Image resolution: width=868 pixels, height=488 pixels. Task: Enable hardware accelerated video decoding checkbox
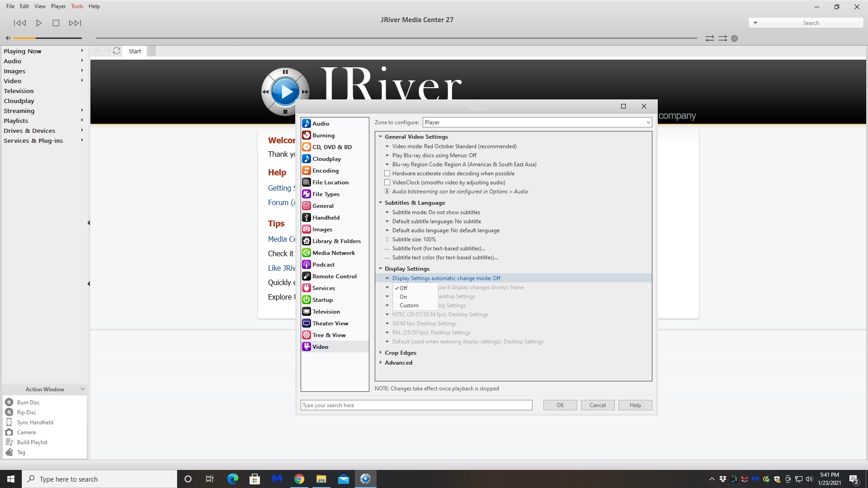[387, 174]
